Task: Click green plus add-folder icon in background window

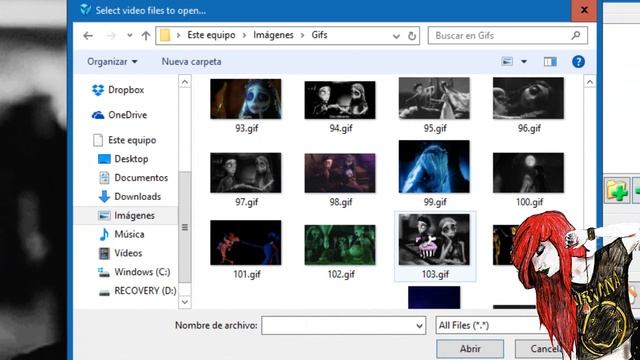Action: (x=617, y=191)
